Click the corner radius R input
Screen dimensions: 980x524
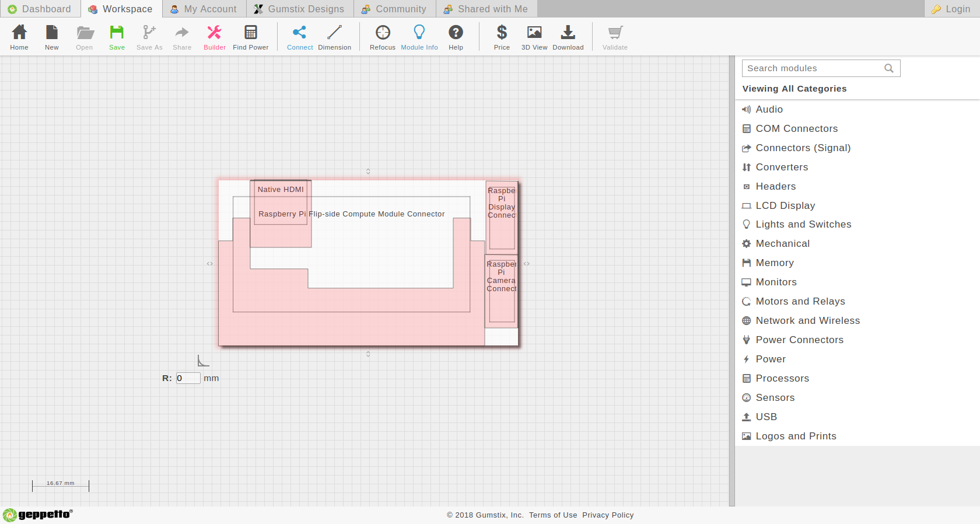click(x=188, y=378)
